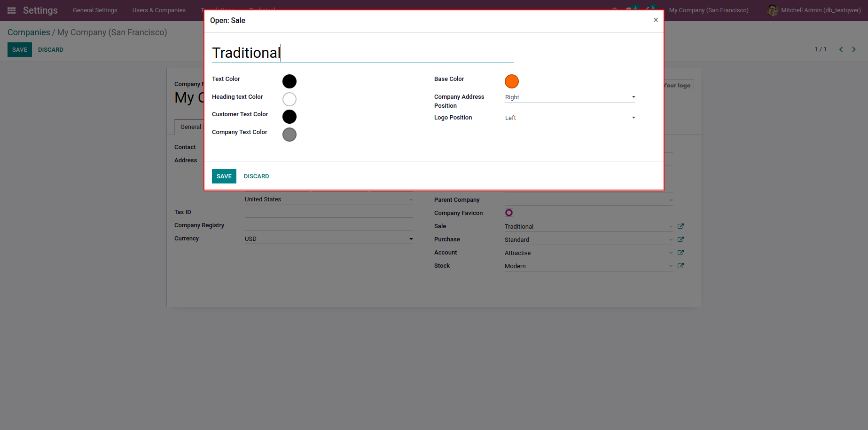Click the Logo Position label
The image size is (868, 430).
tap(453, 118)
